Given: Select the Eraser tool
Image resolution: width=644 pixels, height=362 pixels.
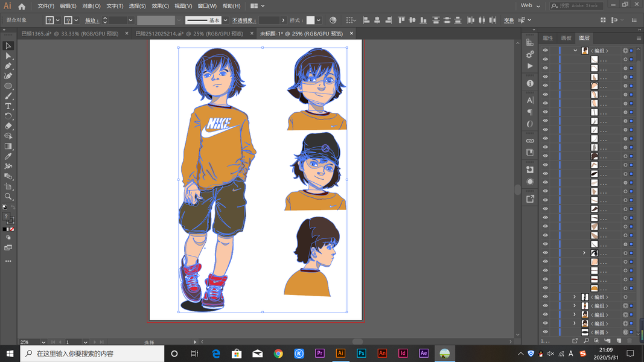Looking at the screenshot, I should (x=8, y=126).
